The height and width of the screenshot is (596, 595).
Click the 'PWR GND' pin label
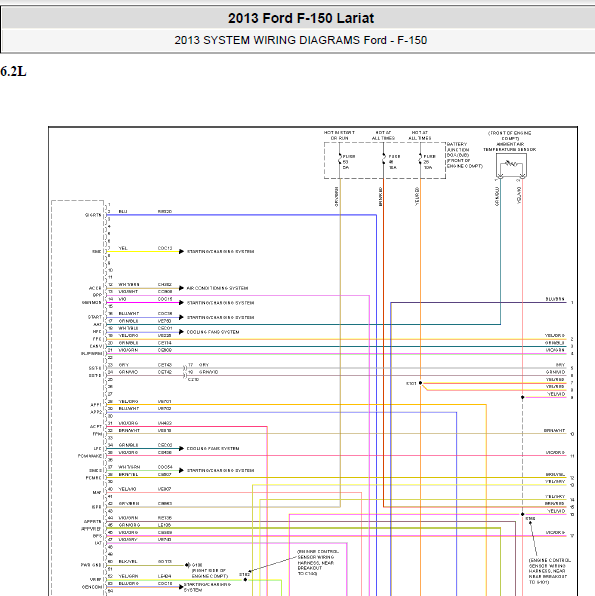click(91, 565)
